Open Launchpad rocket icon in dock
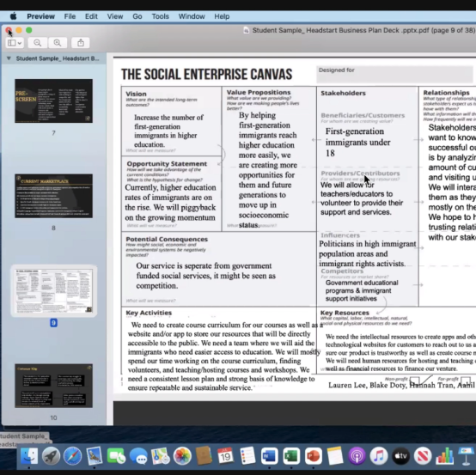Viewport: 476px width, 475px height. coord(51,456)
